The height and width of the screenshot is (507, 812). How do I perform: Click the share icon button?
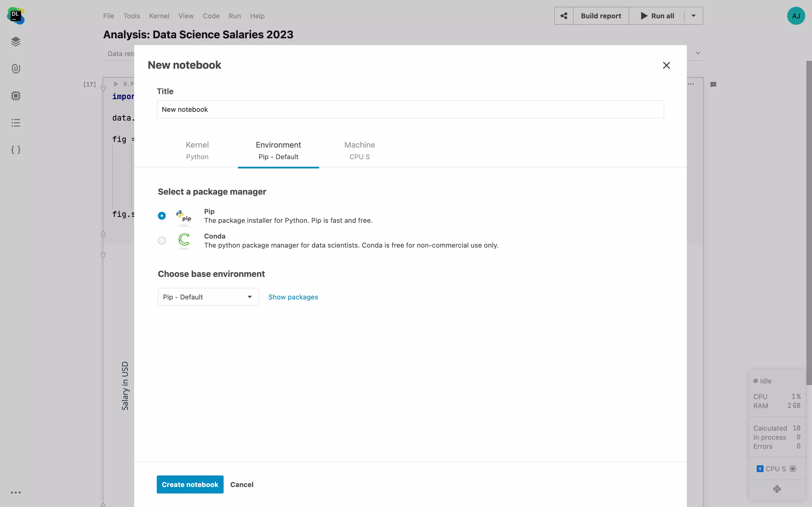point(564,16)
